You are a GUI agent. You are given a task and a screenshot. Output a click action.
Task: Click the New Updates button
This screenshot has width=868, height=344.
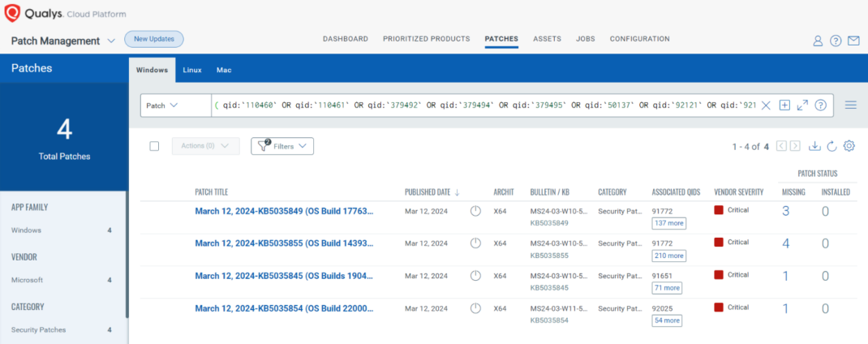pyautogui.click(x=154, y=39)
